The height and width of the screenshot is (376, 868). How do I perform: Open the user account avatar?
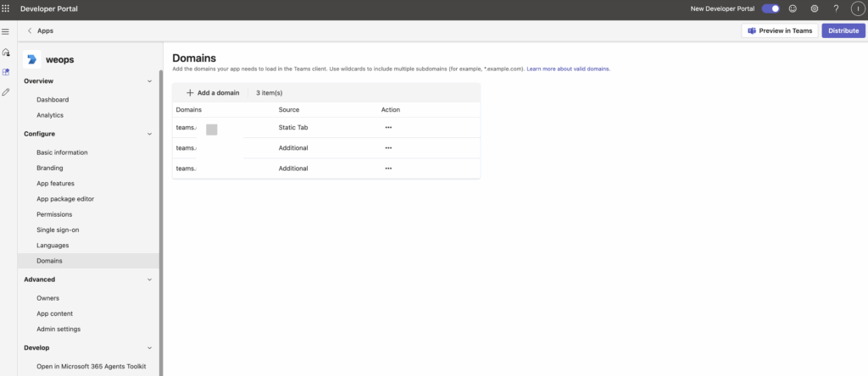pos(858,8)
